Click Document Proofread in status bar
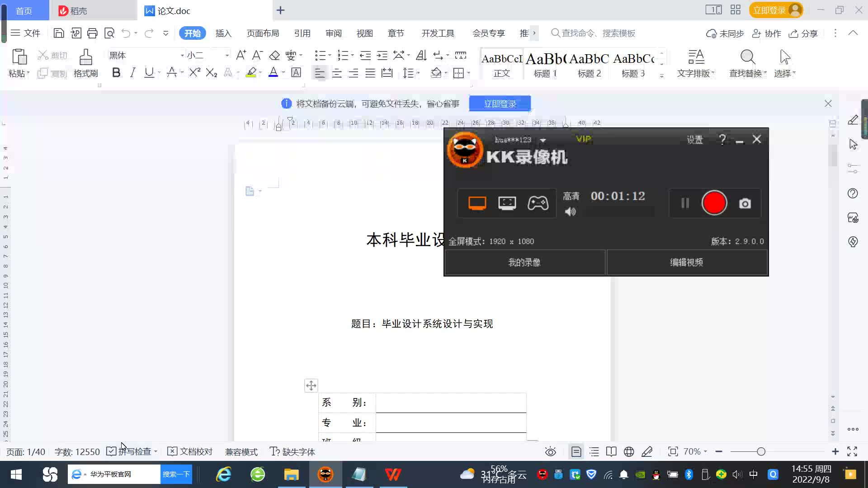The image size is (868, 488). coord(190,451)
